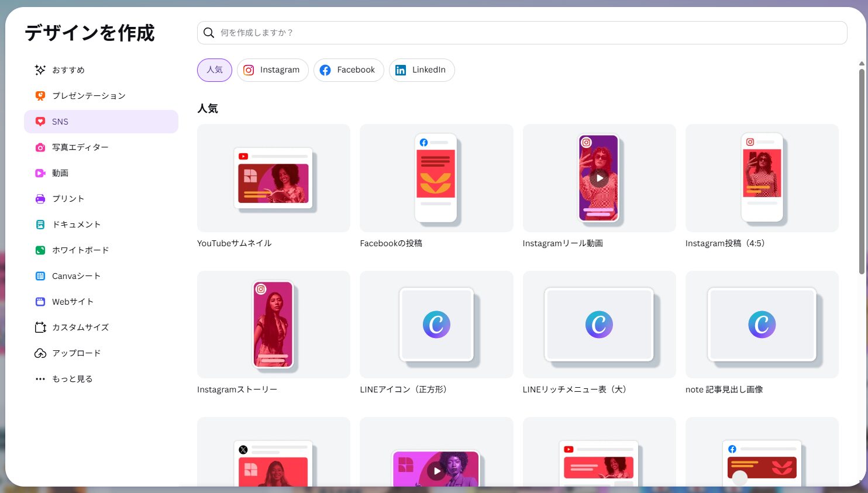The height and width of the screenshot is (493, 868).
Task: Click the Instagramストーリー caption text
Action: click(237, 389)
